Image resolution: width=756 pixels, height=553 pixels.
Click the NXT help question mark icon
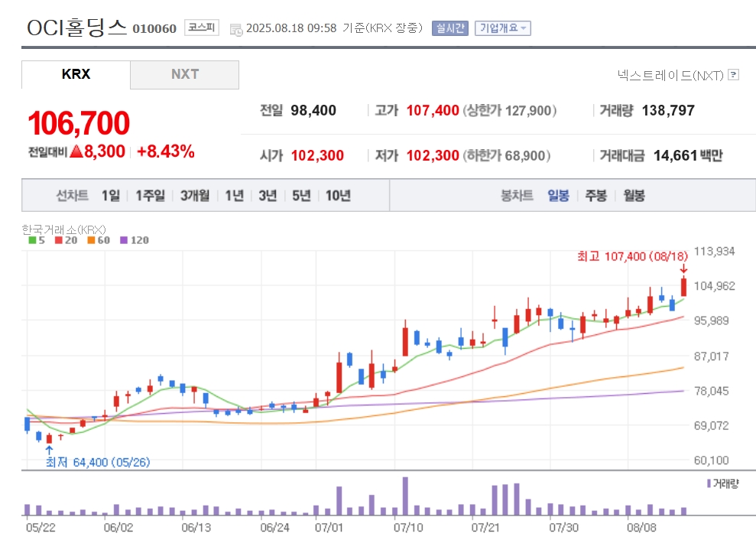click(x=733, y=75)
